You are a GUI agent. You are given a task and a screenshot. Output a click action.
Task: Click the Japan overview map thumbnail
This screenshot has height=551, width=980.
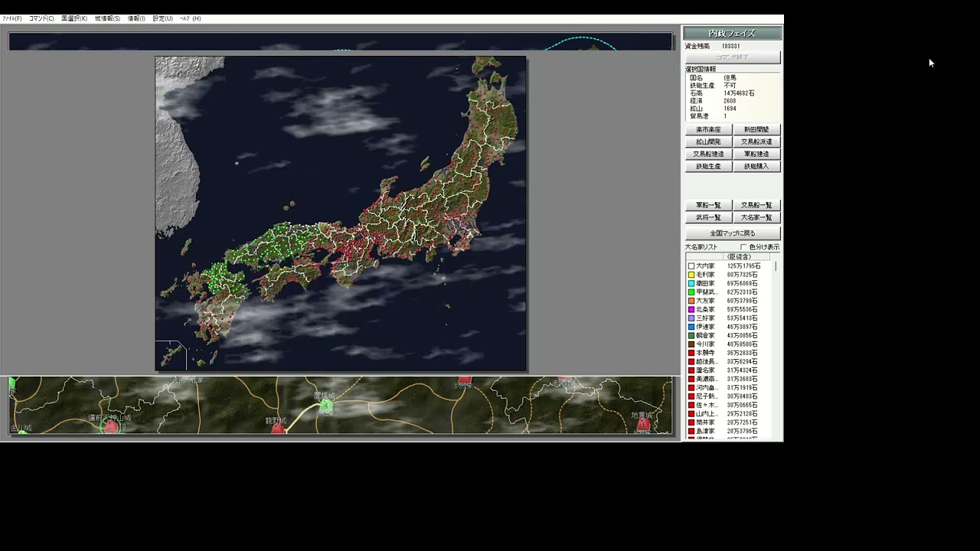[341, 214]
